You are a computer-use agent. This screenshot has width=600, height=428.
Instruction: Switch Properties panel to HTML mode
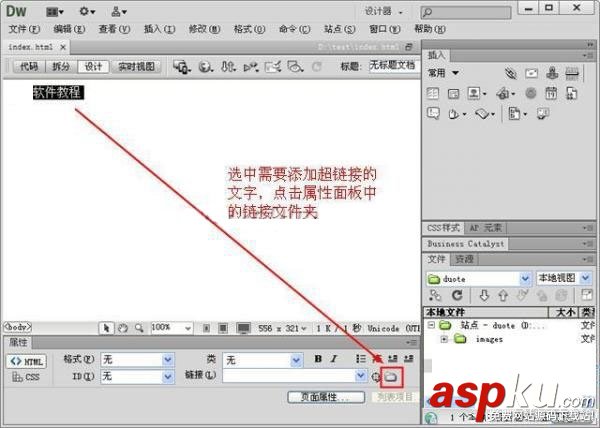[26, 361]
